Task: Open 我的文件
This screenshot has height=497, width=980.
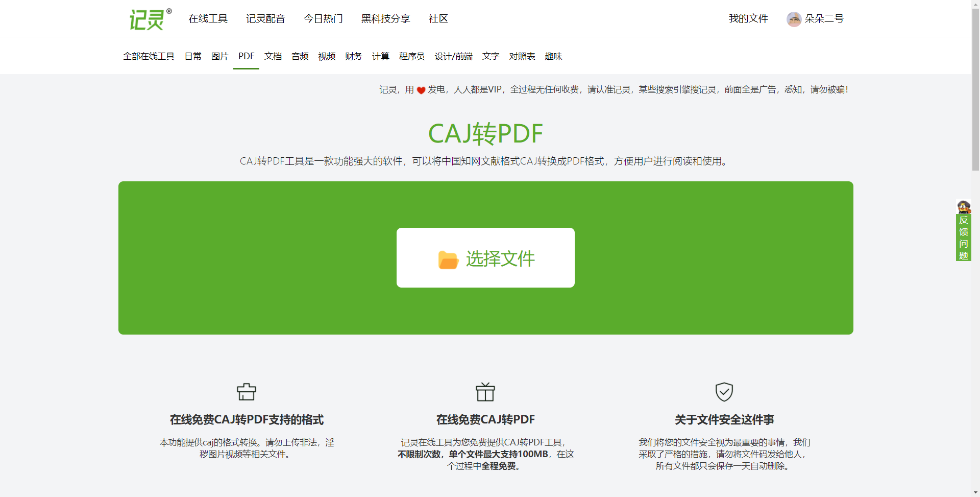Action: 747,18
